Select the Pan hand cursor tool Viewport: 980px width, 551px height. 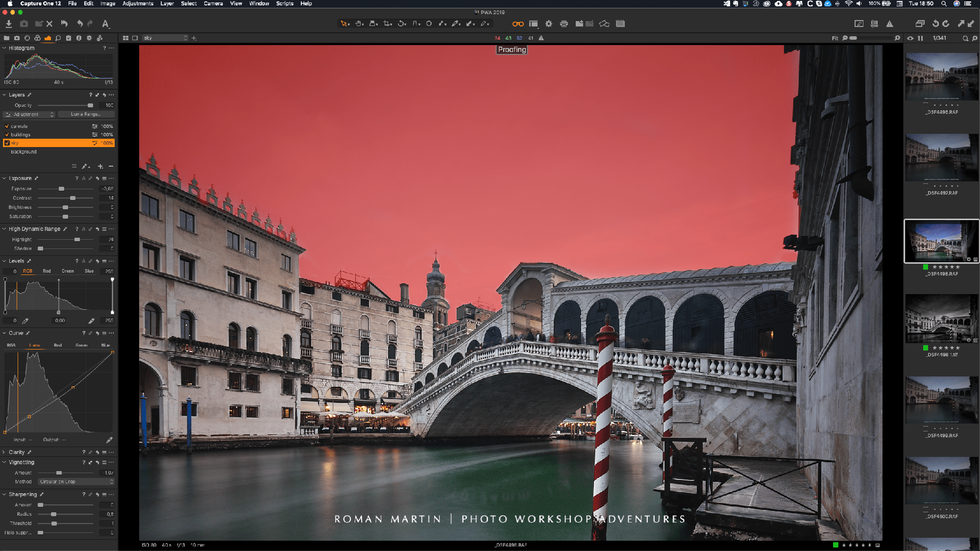point(359,24)
